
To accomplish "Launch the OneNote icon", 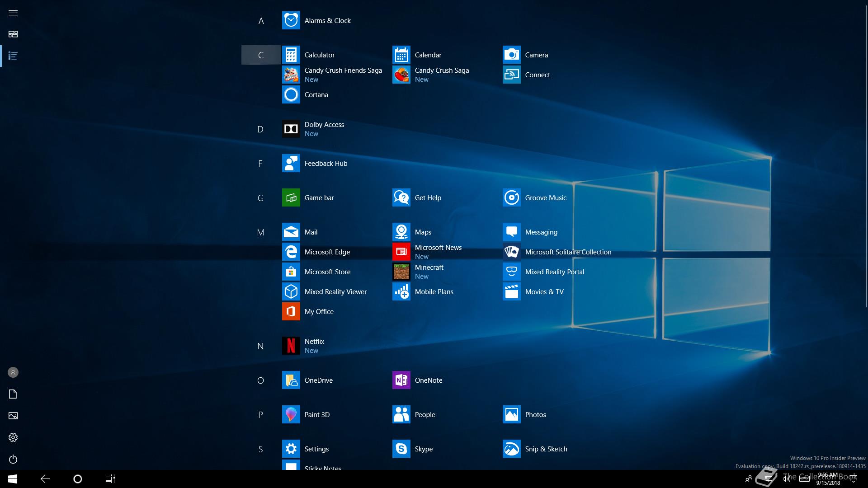I will [x=401, y=380].
